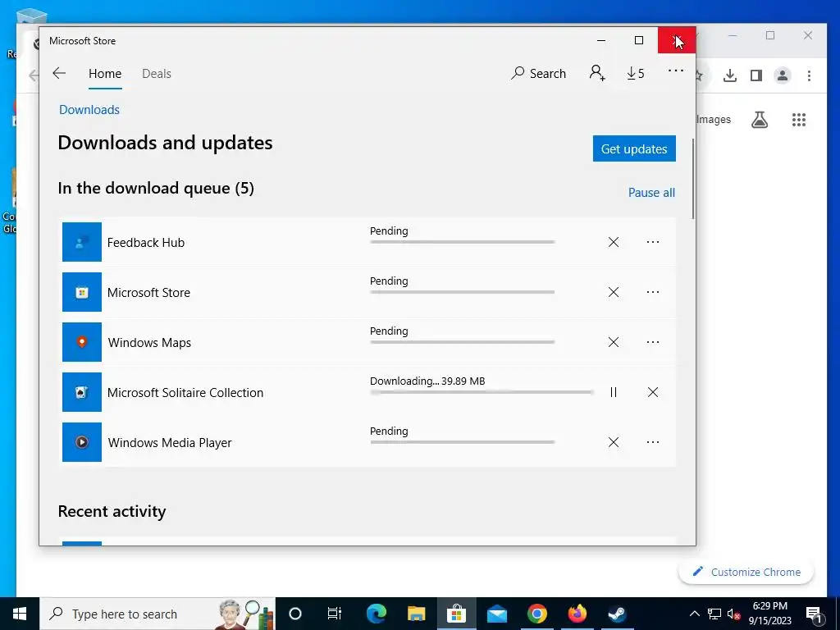Click the Feedback Hub progress bar
The height and width of the screenshot is (630, 840).
pos(463,242)
